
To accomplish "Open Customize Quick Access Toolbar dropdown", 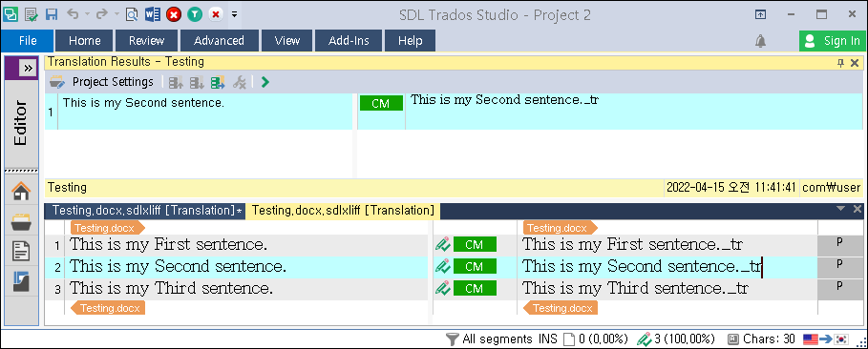I will [x=234, y=14].
